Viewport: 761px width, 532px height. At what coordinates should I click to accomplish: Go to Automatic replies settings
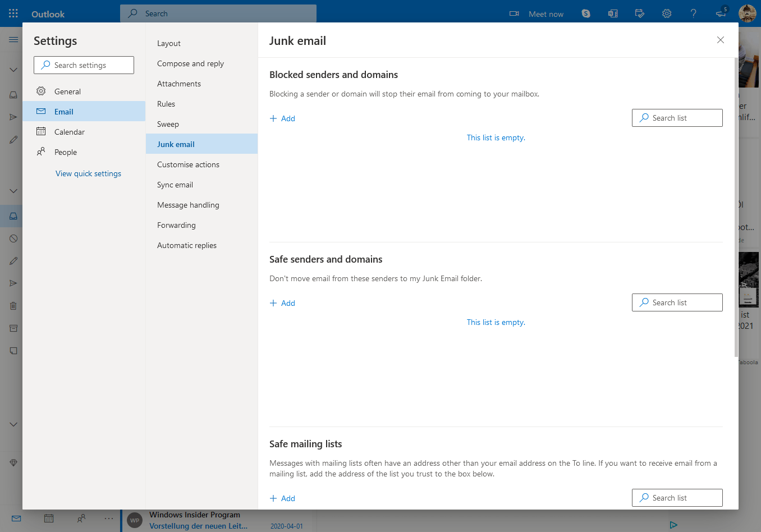[187, 245]
